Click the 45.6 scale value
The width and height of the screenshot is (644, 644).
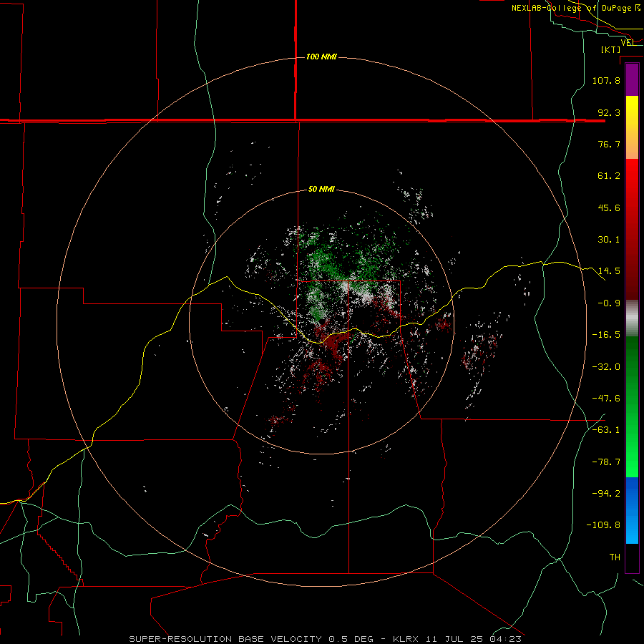609,208
